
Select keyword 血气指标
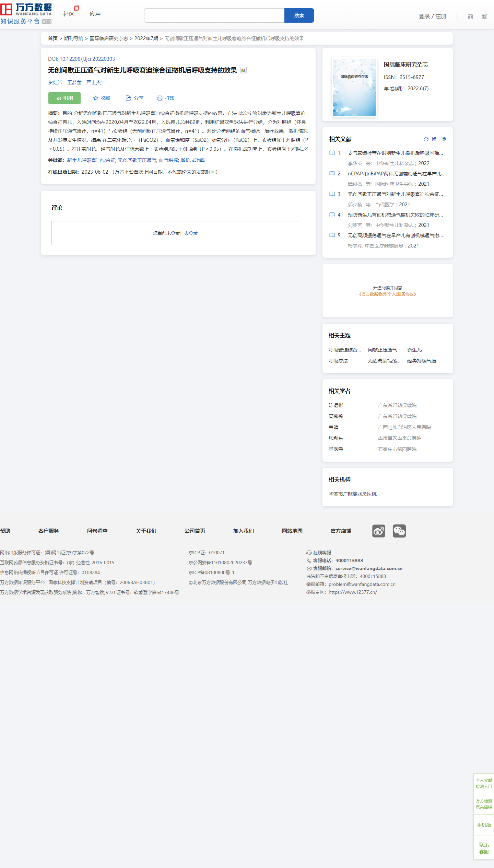168,160
